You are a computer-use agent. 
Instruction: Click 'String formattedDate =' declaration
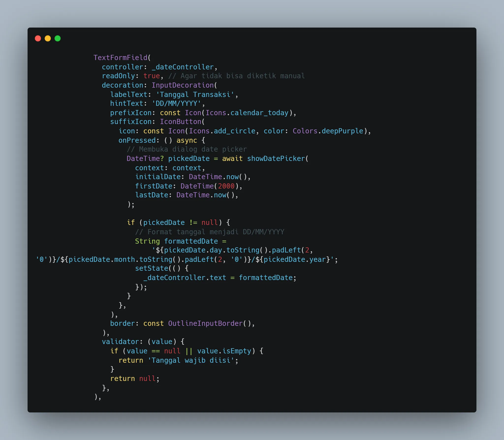click(x=181, y=241)
